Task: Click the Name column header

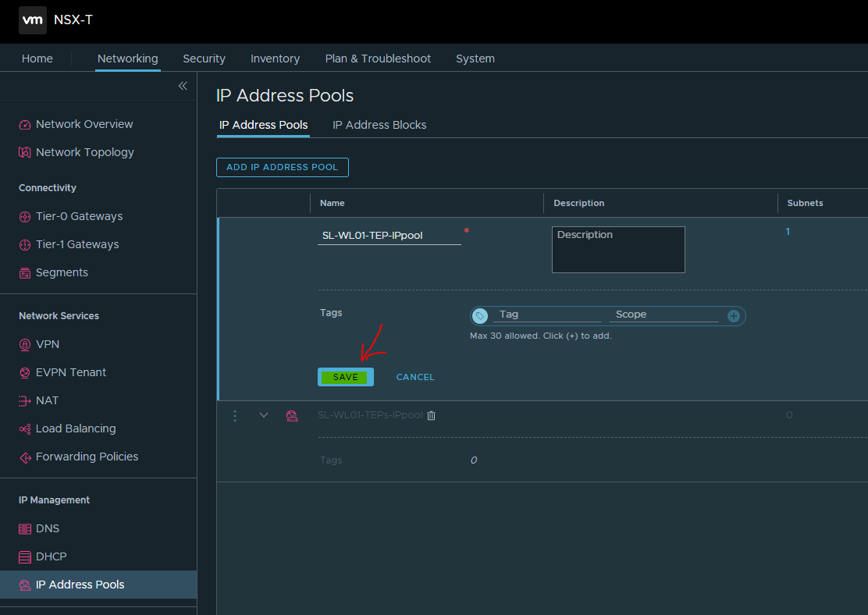Action: coord(333,203)
